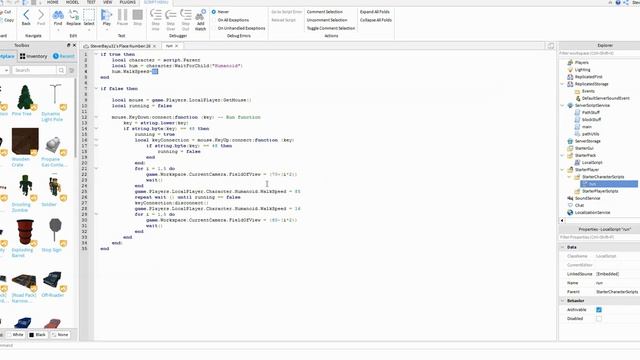The image size is (640, 360).
Task: Go Back in script navigation
Action: (x=26, y=18)
